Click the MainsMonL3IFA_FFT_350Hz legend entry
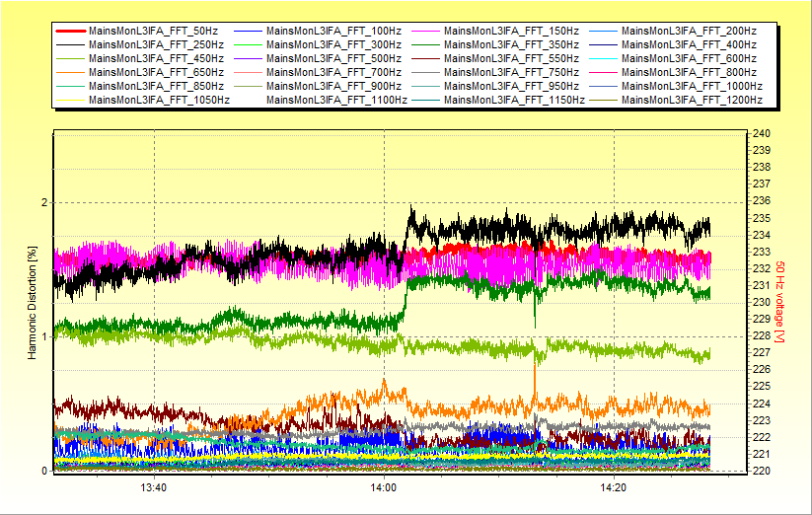This screenshot has height=515, width=812. coord(511,45)
